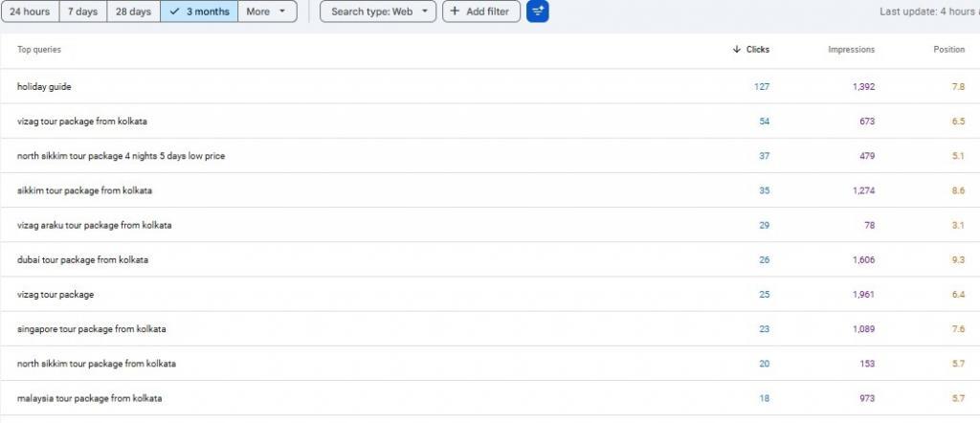
Task: Click the 479 impressions value
Action: pos(867,156)
